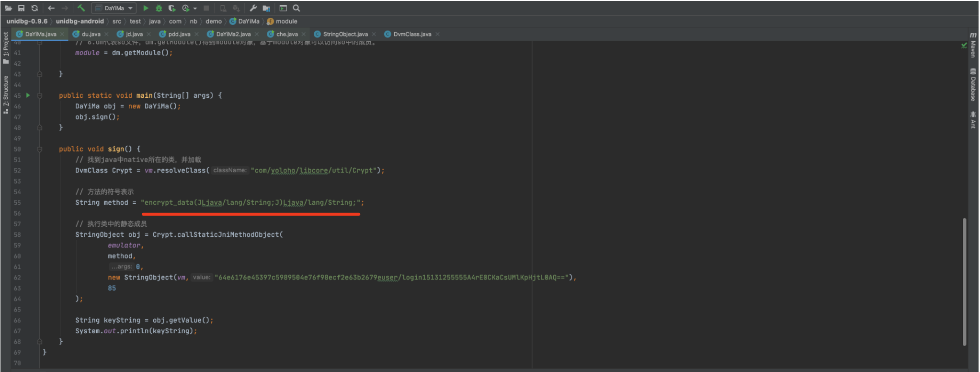980x372 pixels.
Task: Click the className parameter hint on line 52
Action: click(230, 170)
